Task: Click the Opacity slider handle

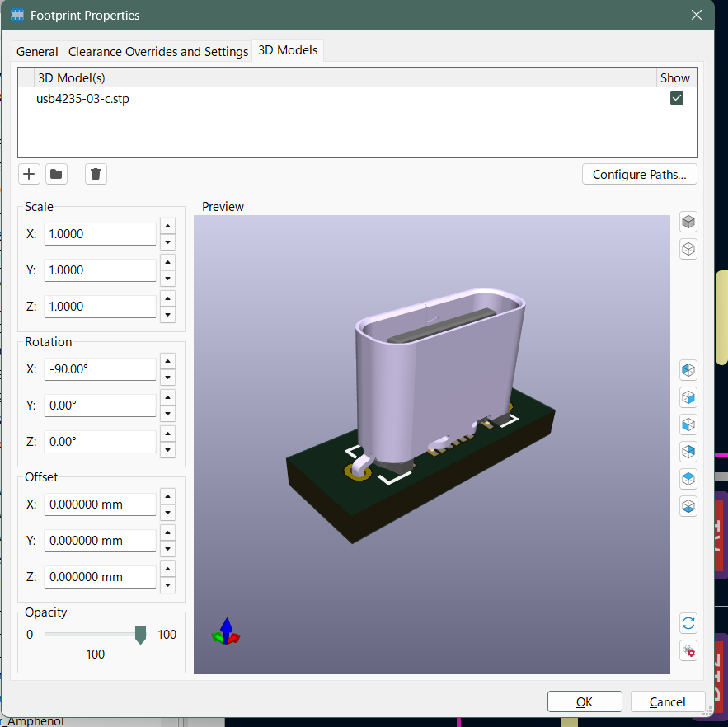Action: point(140,634)
